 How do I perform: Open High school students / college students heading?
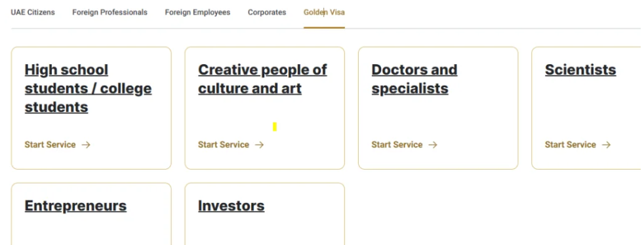point(88,88)
